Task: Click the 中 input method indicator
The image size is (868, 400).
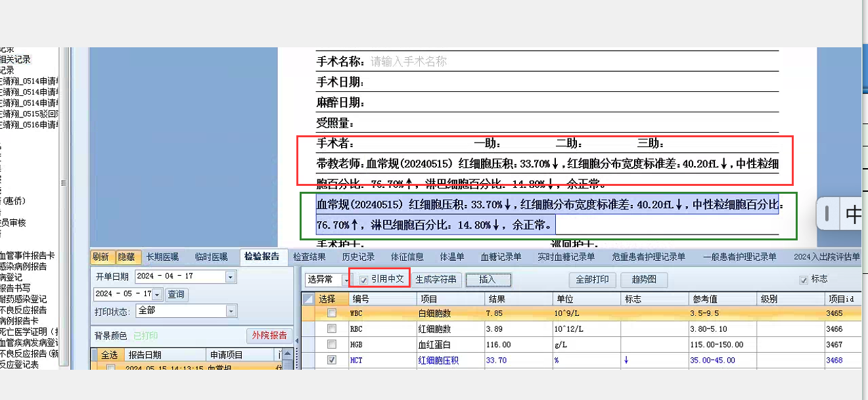Action: [853, 214]
